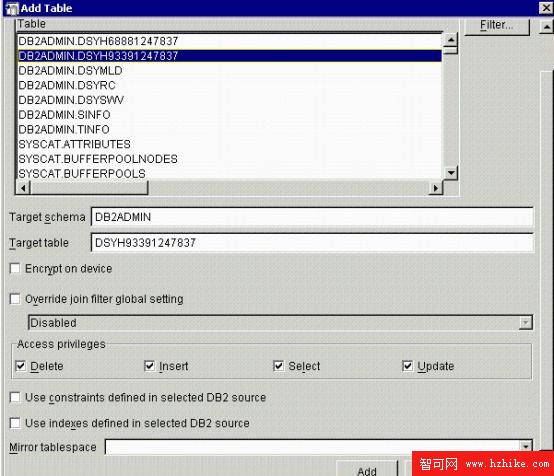The image size is (554, 476).
Task: Enable Use indexes defined in DB2 source
Action: pos(15,423)
